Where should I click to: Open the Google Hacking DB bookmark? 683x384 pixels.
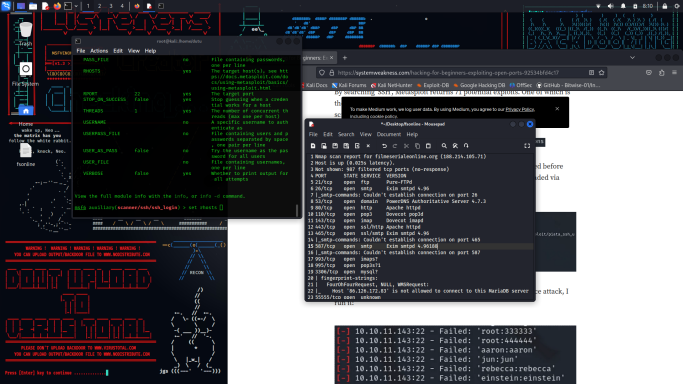coord(479,85)
